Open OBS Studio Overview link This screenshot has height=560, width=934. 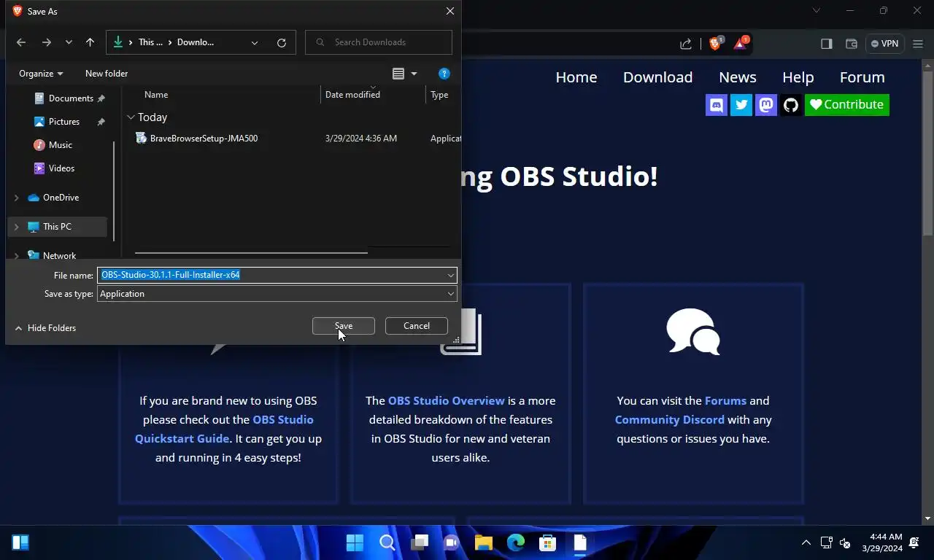point(447,401)
